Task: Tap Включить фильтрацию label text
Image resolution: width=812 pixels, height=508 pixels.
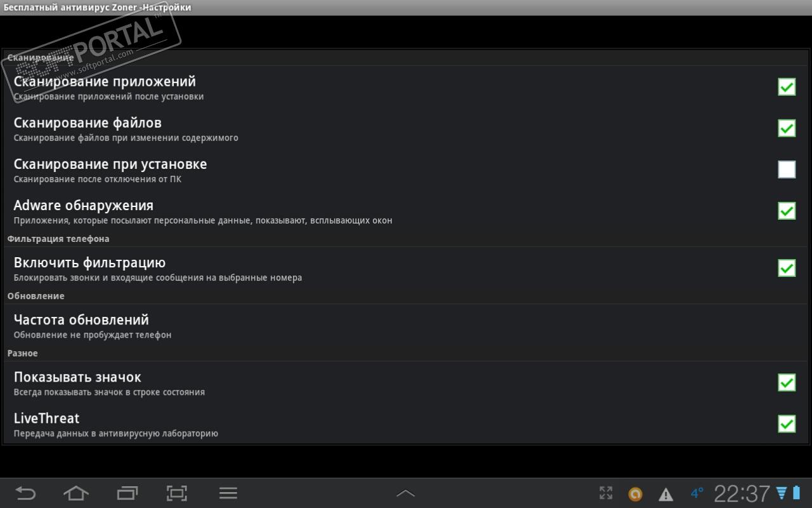Action: [89, 263]
